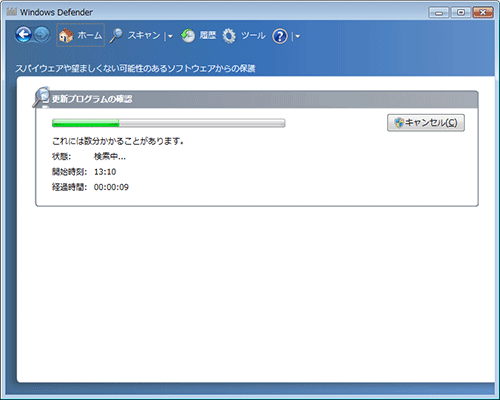Click the update check magnifier header icon
Image resolution: width=500 pixels, height=400 pixels.
[x=41, y=97]
